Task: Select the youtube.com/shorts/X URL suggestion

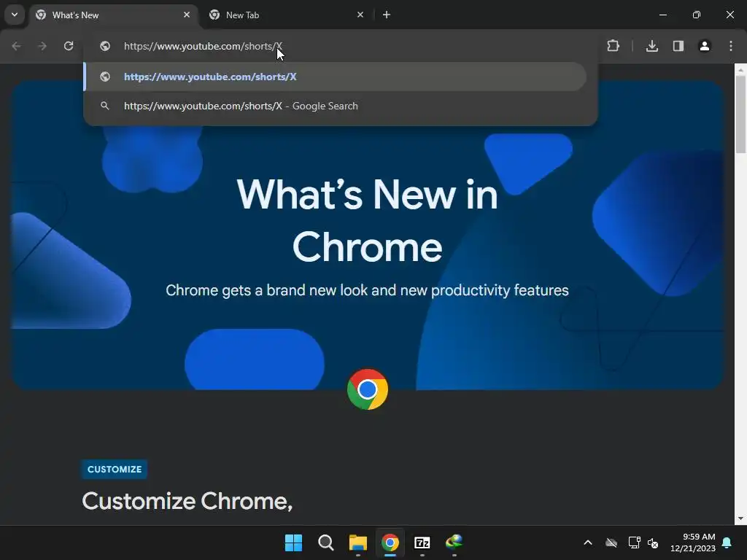Action: (336, 77)
